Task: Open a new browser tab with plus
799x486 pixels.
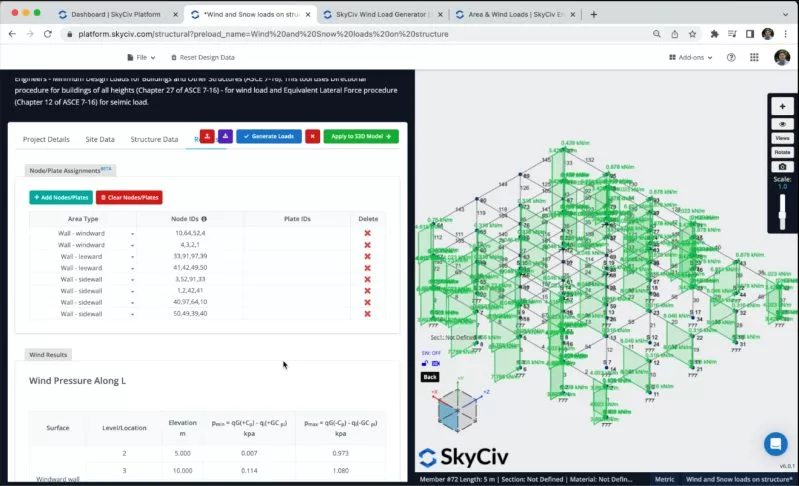Action: click(x=594, y=14)
